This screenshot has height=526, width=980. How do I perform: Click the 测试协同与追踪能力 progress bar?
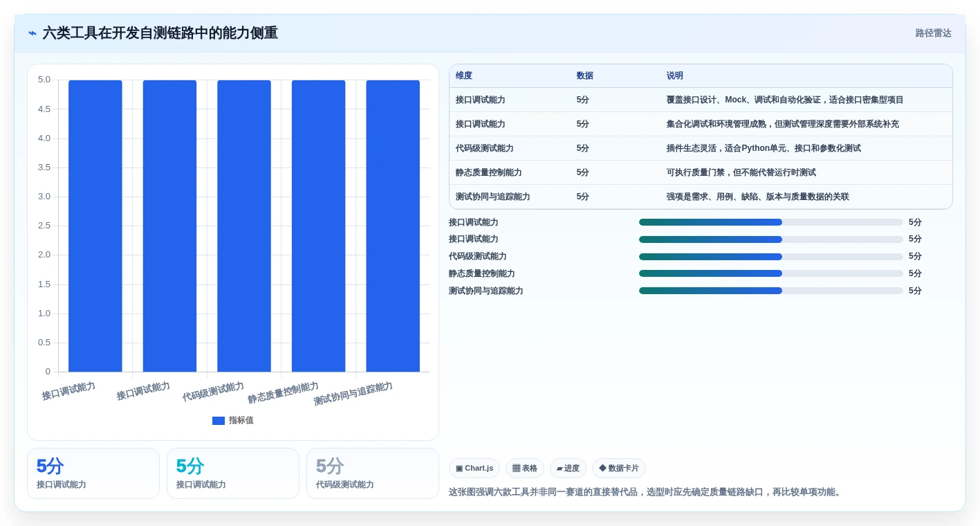(x=771, y=291)
